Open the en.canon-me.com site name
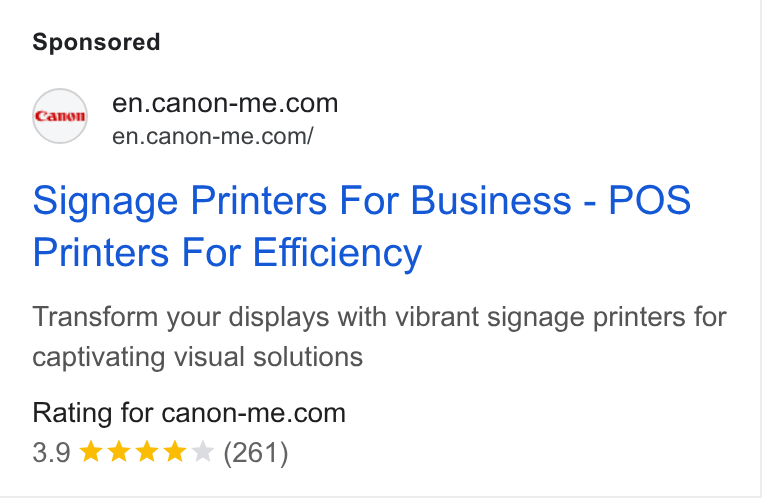Viewport: 762px width, 498px height. pyautogui.click(x=225, y=103)
